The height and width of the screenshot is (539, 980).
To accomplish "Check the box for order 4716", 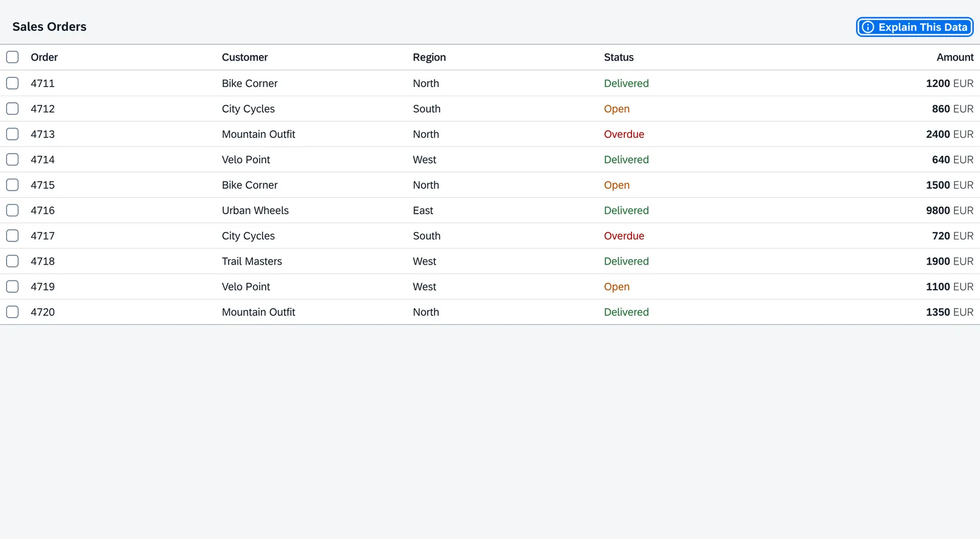I will (x=12, y=210).
